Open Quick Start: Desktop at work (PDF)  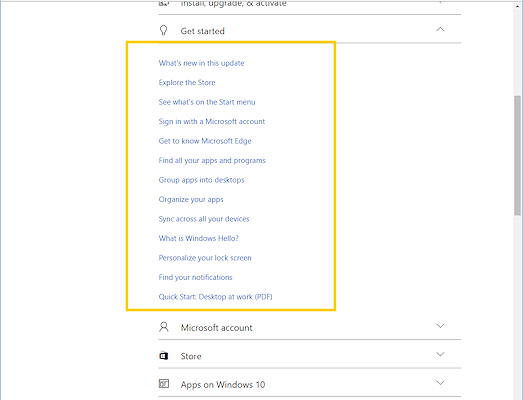tap(215, 297)
